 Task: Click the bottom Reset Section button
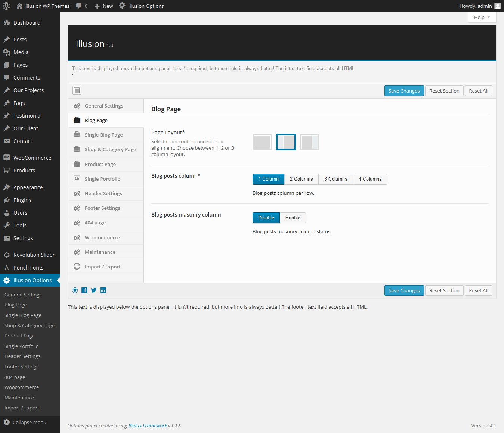point(444,290)
